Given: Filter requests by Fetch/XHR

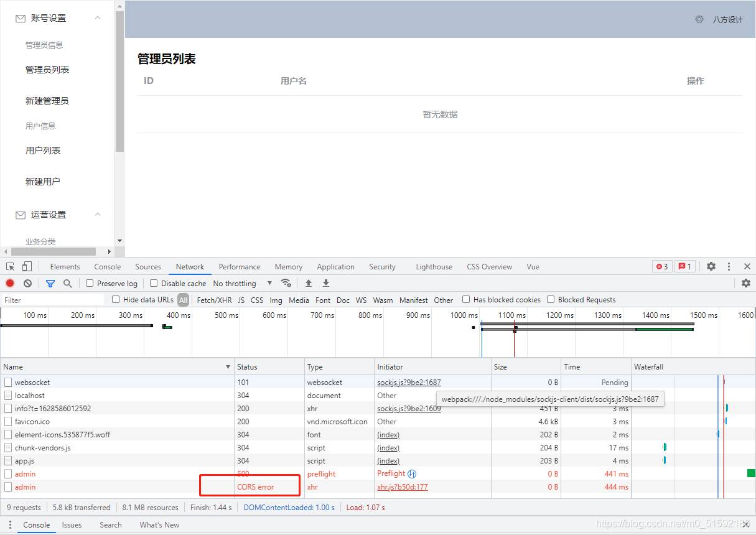Looking at the screenshot, I should pos(214,300).
